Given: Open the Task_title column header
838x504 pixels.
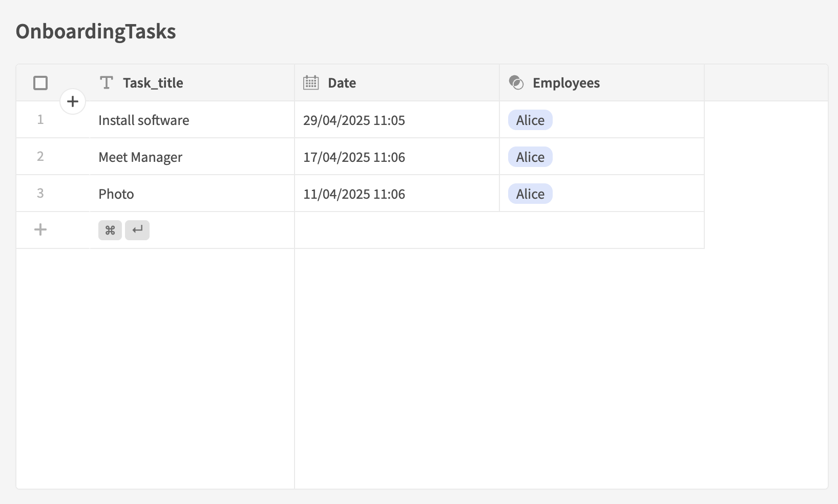Looking at the screenshot, I should pos(153,83).
